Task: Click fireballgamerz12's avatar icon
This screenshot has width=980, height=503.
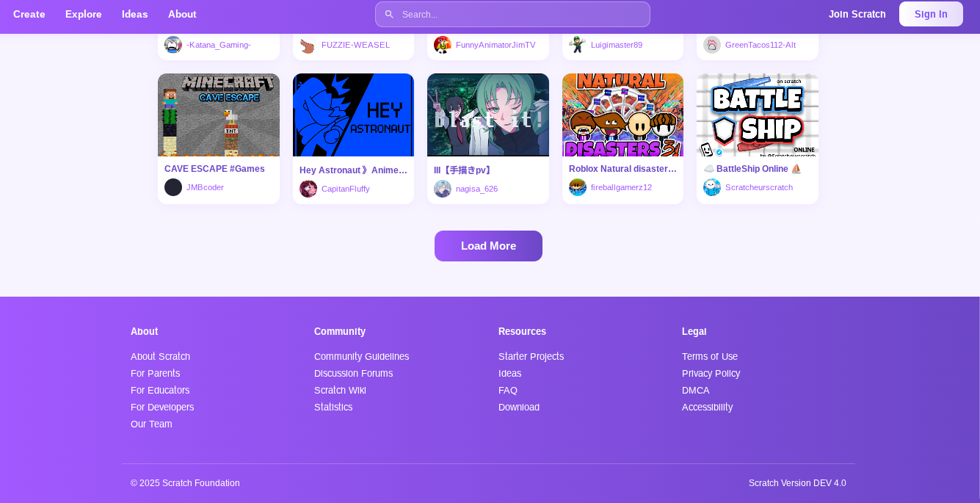Action: pyautogui.click(x=578, y=187)
